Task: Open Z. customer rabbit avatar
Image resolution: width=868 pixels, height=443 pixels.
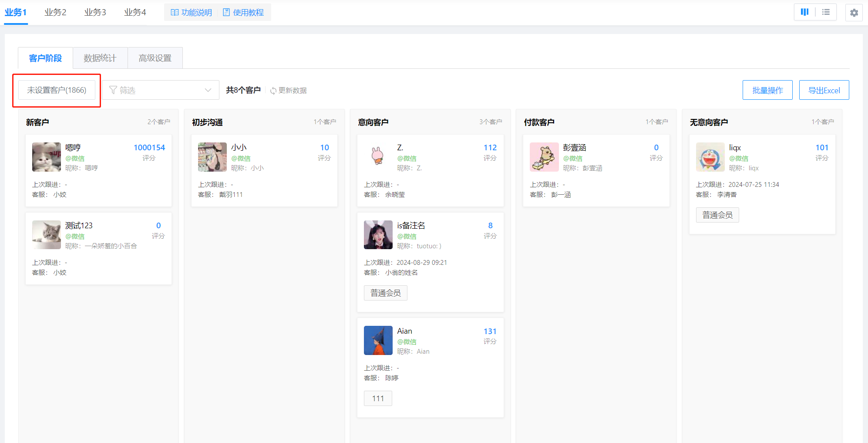Action: coord(378,157)
